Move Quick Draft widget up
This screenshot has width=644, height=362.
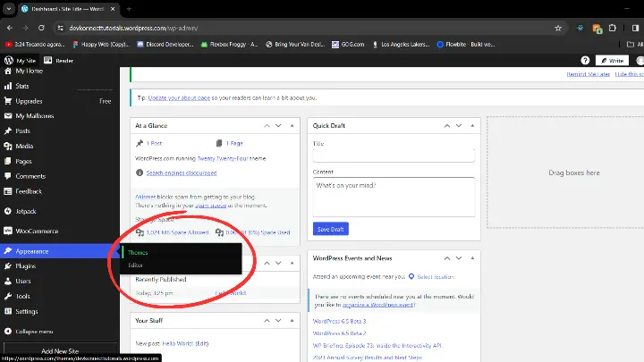point(447,126)
